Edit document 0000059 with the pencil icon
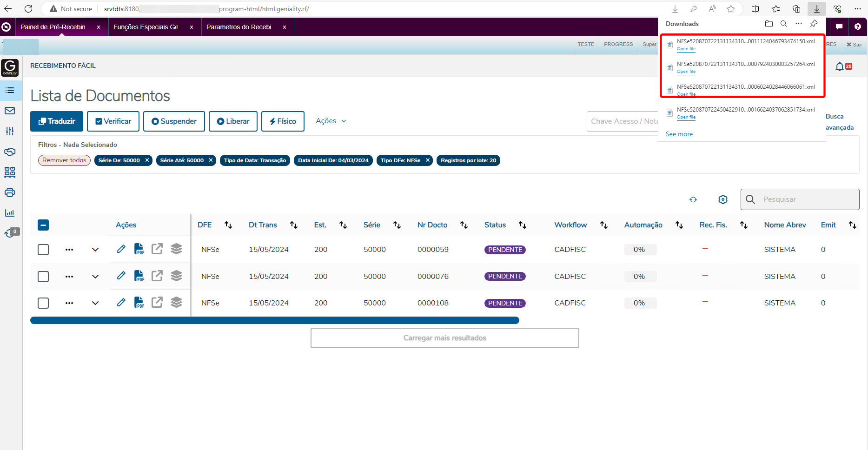 [121, 249]
